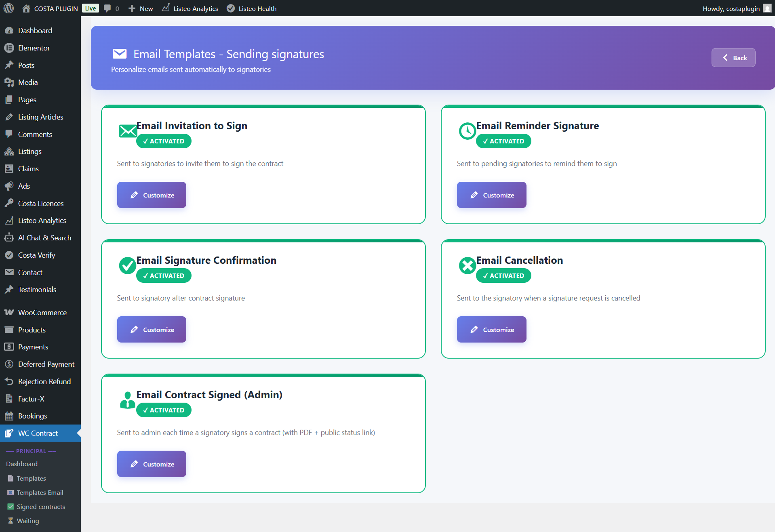Screen dimensions: 775x532
Task: Open Posts in the sidebar
Action: tap(40, 65)
